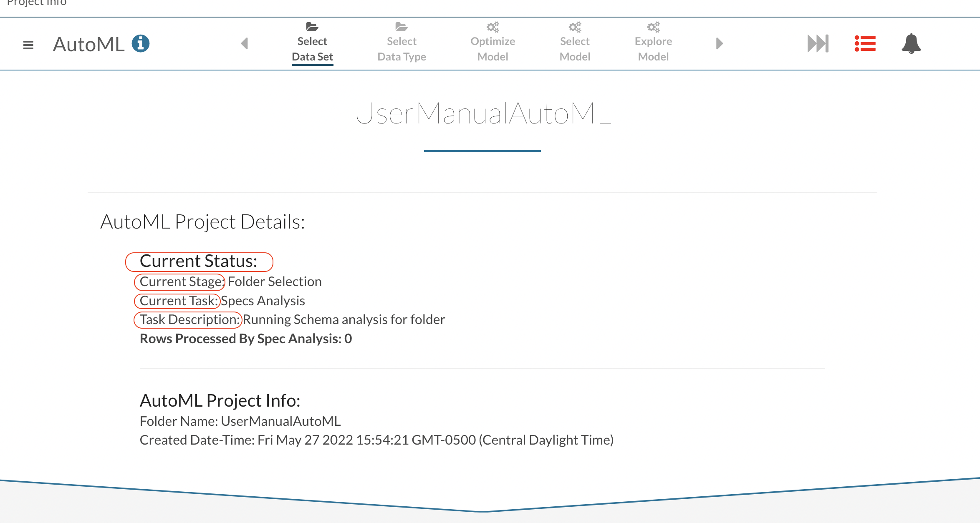Open the red task list icon
The height and width of the screenshot is (523, 980).
coord(865,43)
